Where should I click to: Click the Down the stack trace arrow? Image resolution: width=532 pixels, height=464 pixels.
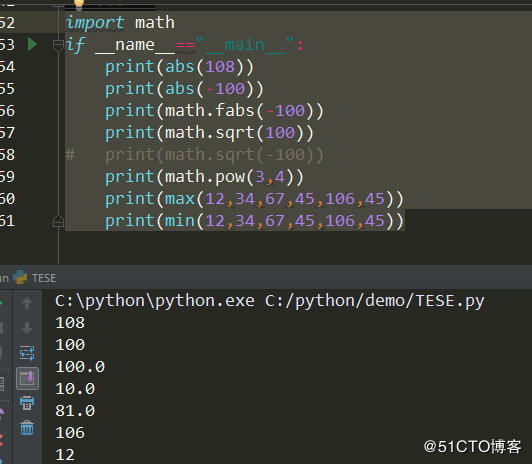click(27, 328)
